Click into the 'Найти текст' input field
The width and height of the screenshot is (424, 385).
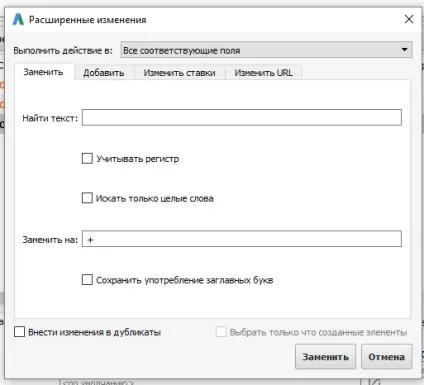coord(242,117)
